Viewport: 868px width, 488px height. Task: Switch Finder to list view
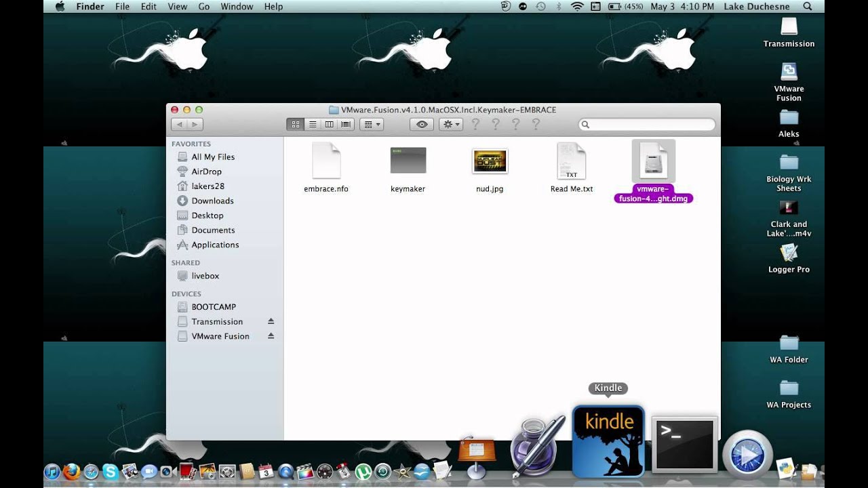[x=313, y=125]
